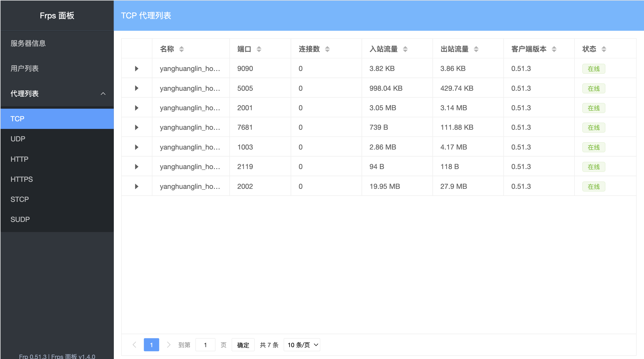Sort by 连接数 column
The width and height of the screenshot is (644, 359).
pyautogui.click(x=327, y=49)
